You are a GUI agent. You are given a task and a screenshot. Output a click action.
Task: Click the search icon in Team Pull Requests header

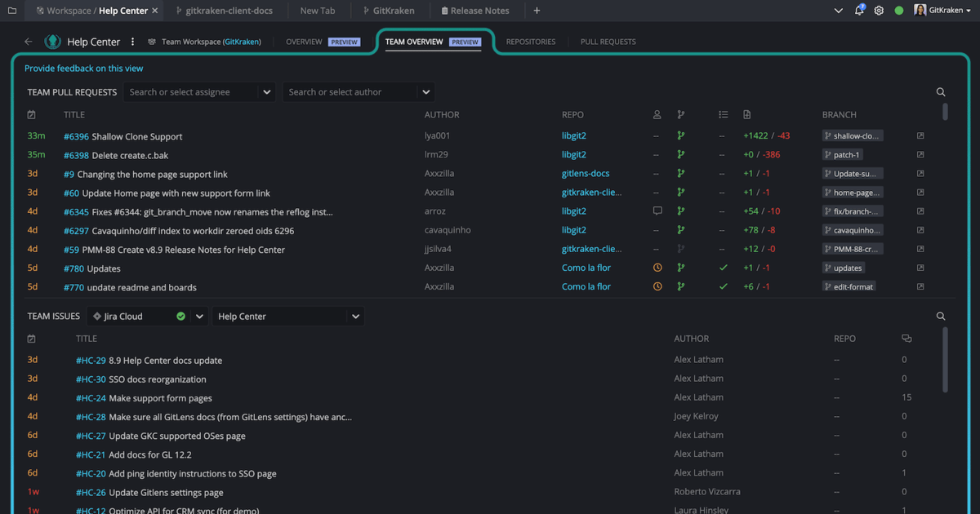click(x=941, y=92)
